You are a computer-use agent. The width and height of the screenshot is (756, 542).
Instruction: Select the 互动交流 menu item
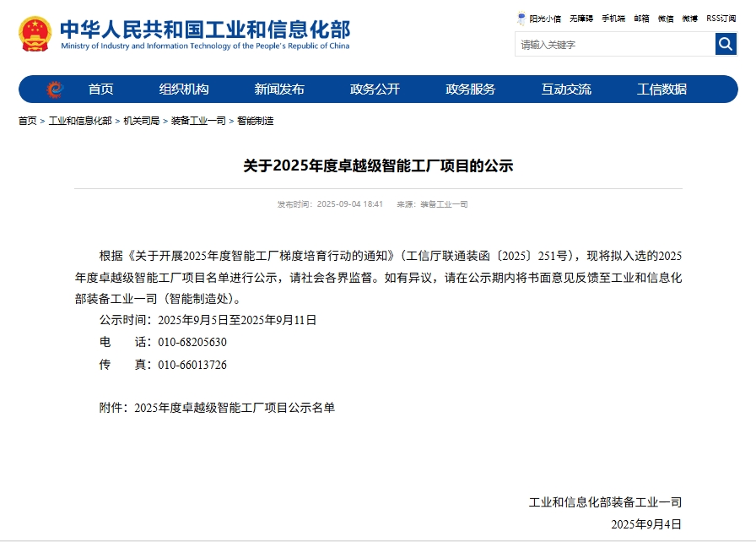coord(566,89)
